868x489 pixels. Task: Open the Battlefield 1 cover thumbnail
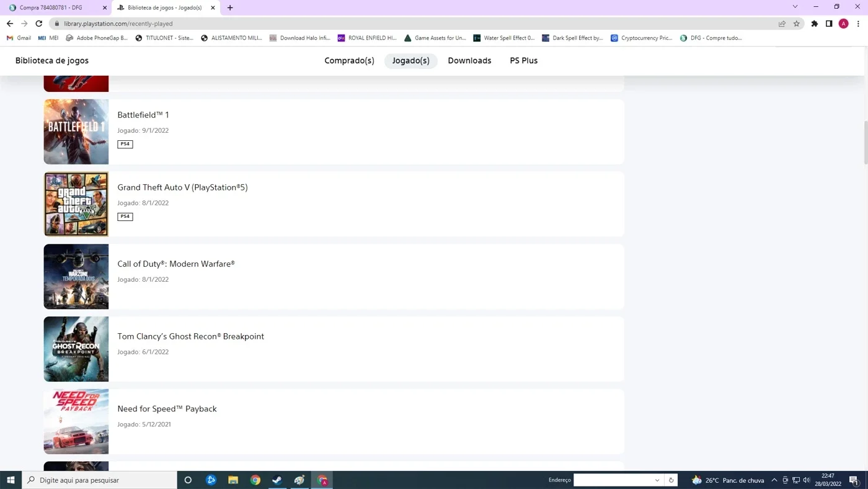click(x=76, y=132)
